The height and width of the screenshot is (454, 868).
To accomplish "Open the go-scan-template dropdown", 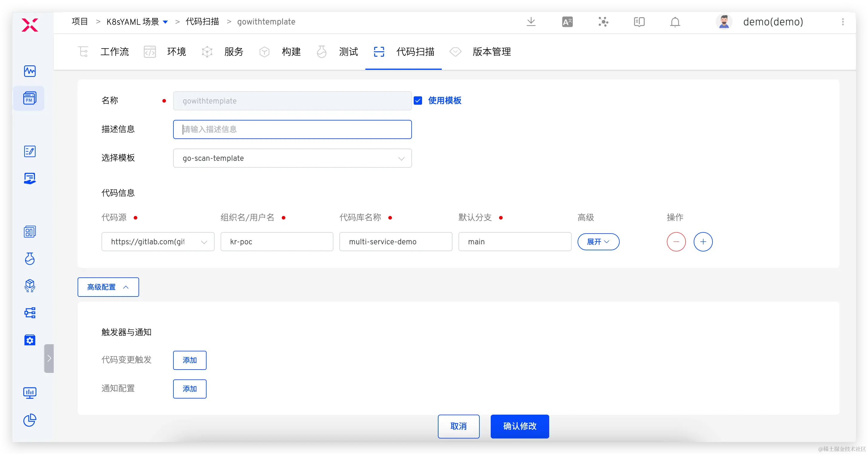I will [x=292, y=158].
